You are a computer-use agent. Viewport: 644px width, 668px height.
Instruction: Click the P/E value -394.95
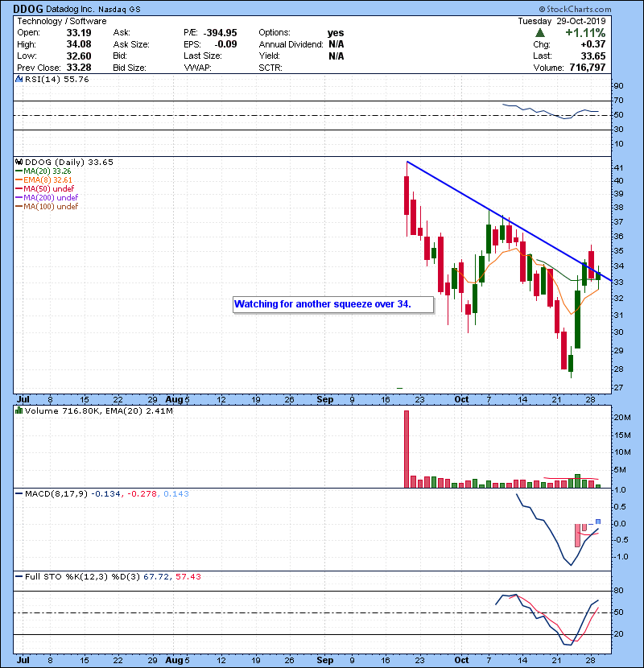(x=220, y=33)
